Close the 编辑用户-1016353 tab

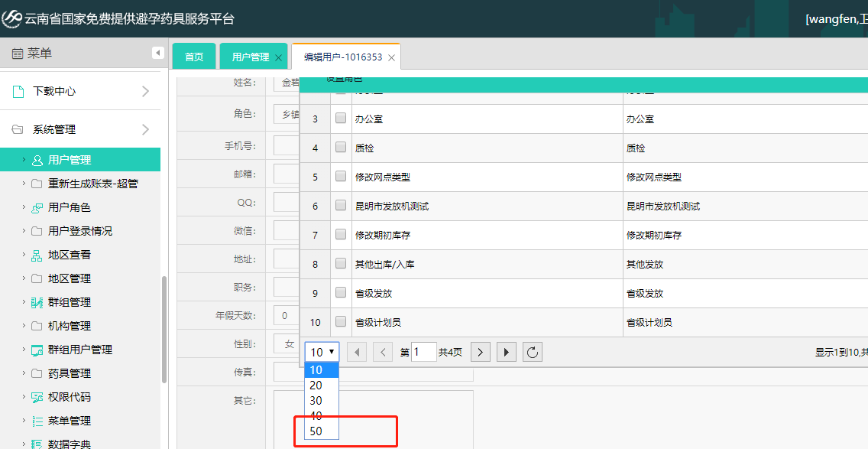(x=391, y=57)
